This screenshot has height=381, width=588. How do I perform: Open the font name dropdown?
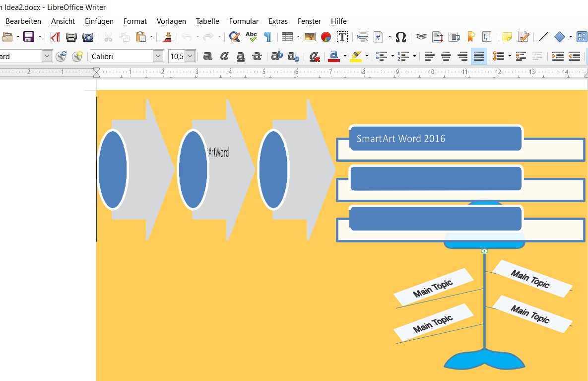(x=158, y=56)
